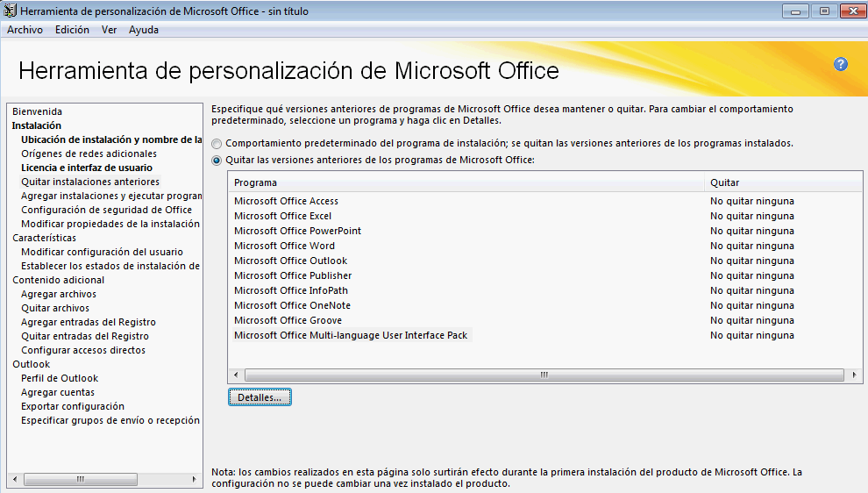
Task: Open the Edición menu
Action: 72,30
